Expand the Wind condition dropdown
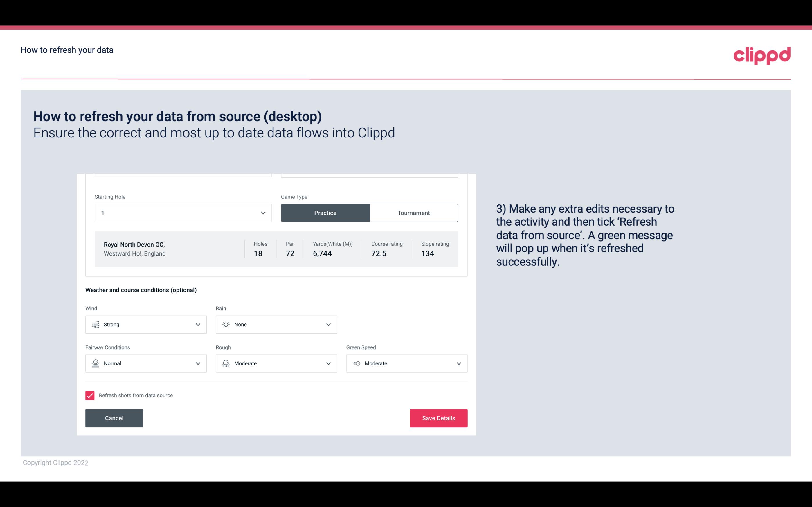 click(x=198, y=324)
